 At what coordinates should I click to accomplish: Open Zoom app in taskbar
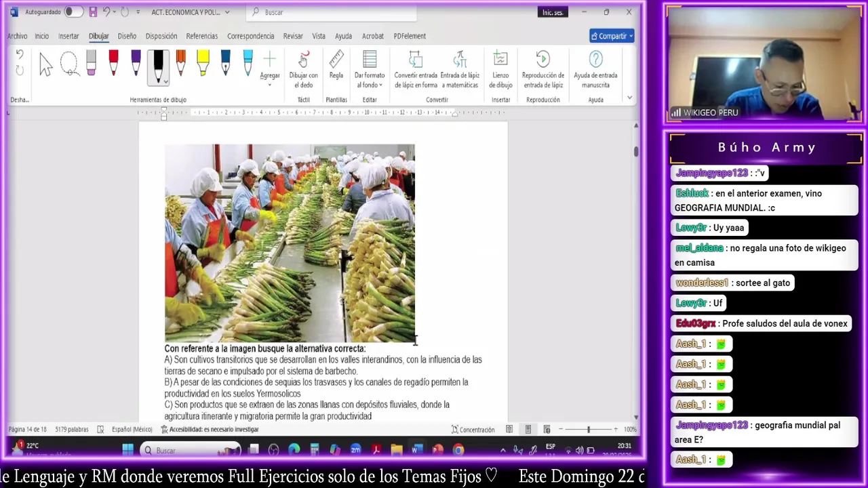tap(355, 450)
